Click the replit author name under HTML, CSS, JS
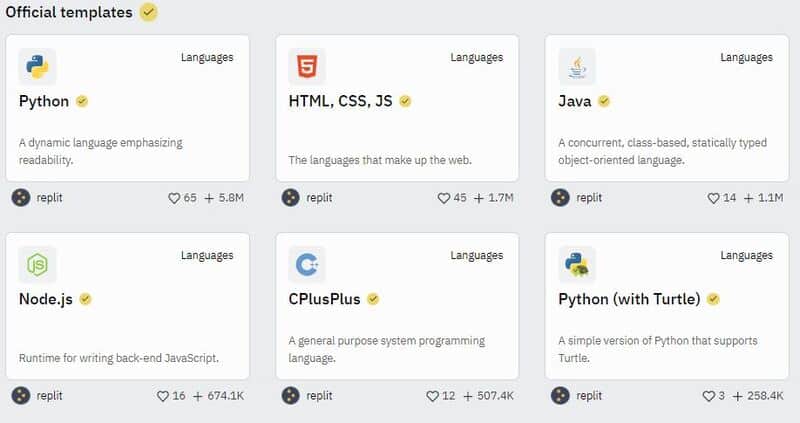 [x=319, y=197]
